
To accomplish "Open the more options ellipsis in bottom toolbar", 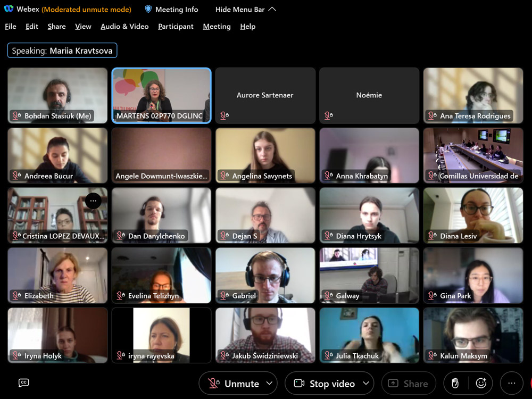I will click(x=511, y=383).
